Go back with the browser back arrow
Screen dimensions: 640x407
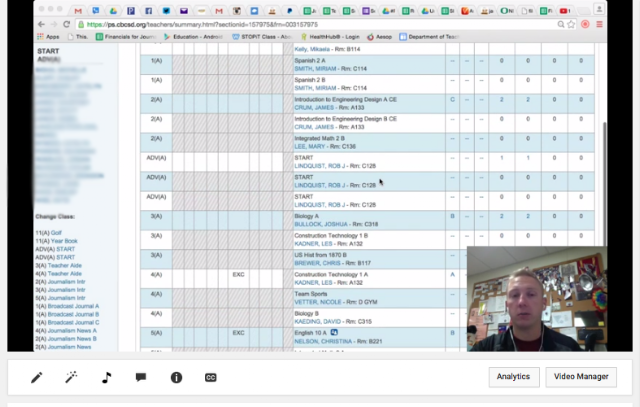(x=41, y=24)
